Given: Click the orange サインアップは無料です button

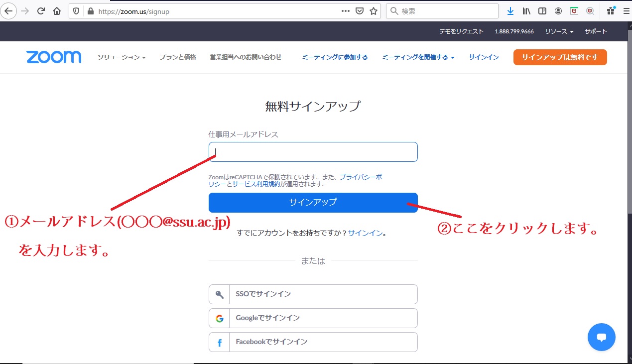Looking at the screenshot, I should tap(560, 57).
